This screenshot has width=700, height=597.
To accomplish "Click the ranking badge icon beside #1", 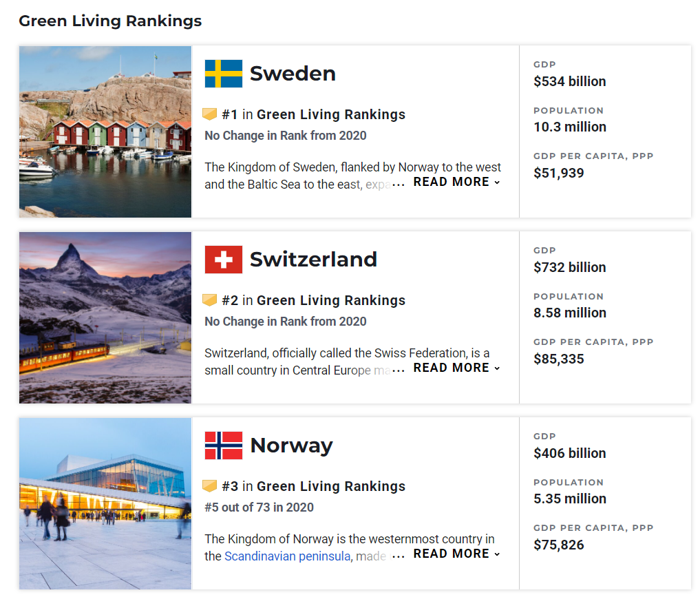I will (x=210, y=114).
